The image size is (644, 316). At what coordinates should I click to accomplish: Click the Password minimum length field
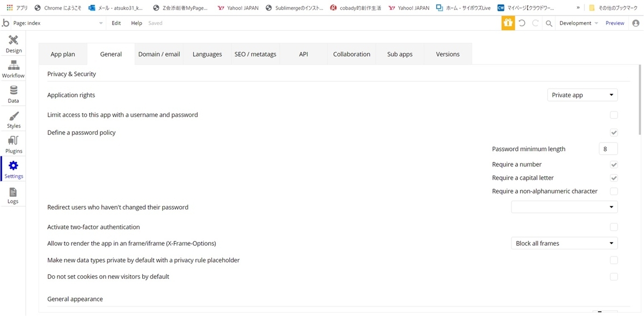point(608,149)
